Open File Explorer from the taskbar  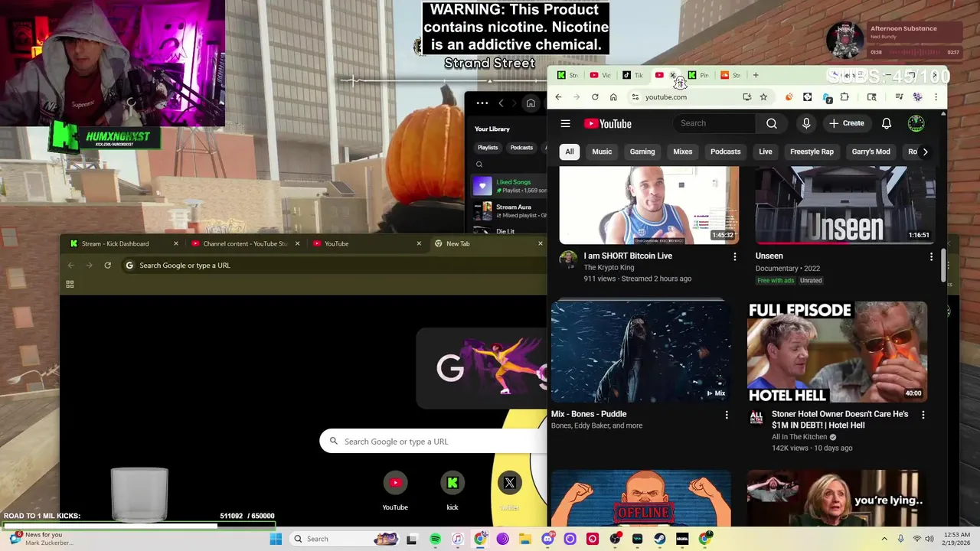(x=525, y=539)
